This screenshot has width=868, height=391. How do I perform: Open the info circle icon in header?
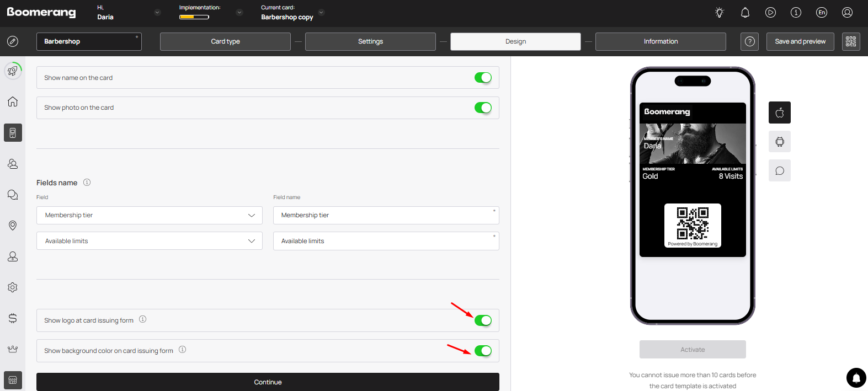(x=796, y=13)
